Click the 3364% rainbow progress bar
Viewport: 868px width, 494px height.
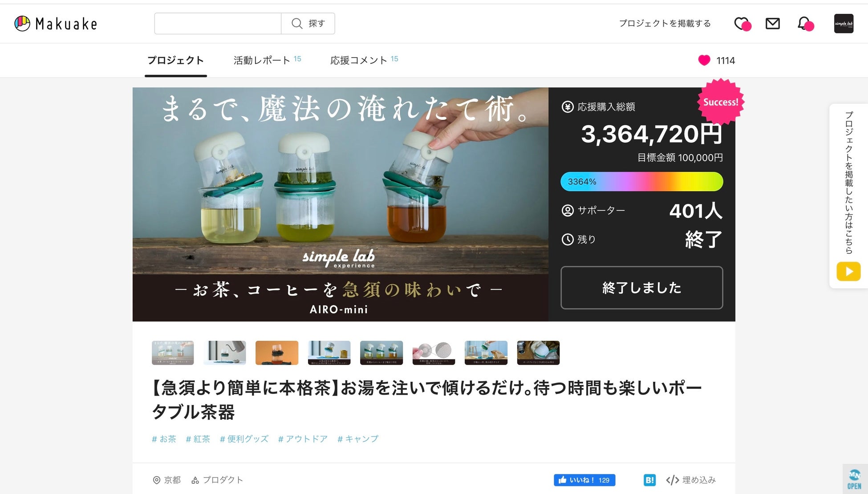click(x=641, y=182)
